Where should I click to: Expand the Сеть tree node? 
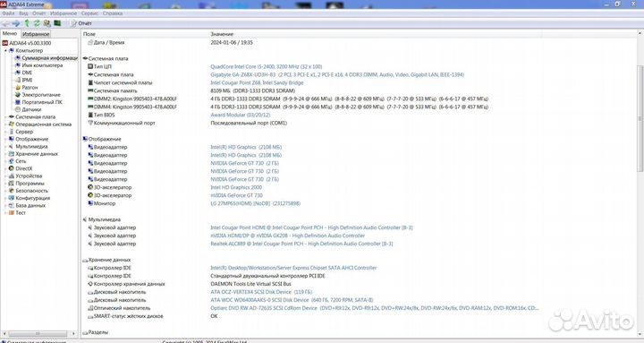click(x=5, y=161)
